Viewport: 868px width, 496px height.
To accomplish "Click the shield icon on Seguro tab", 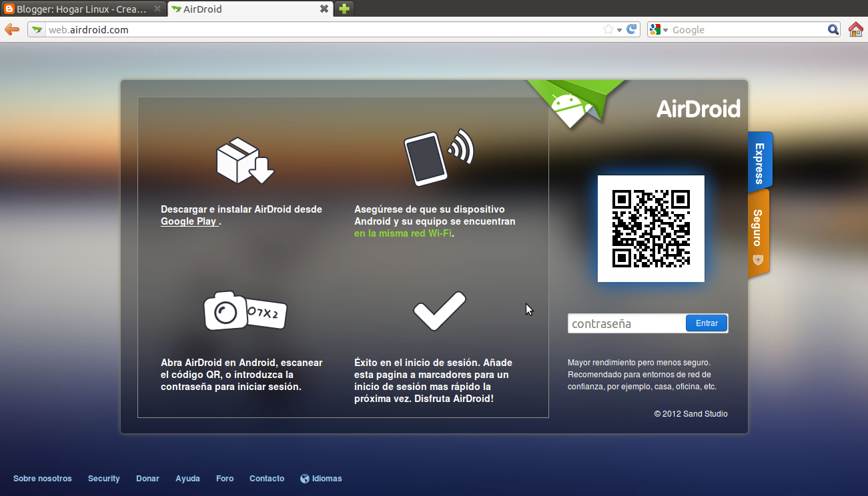I will point(758,259).
